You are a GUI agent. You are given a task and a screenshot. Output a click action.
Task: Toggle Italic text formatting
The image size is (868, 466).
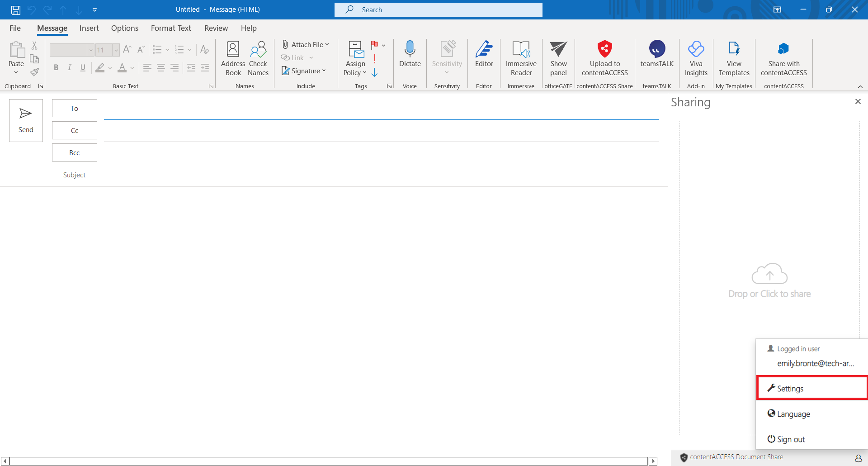coord(69,68)
